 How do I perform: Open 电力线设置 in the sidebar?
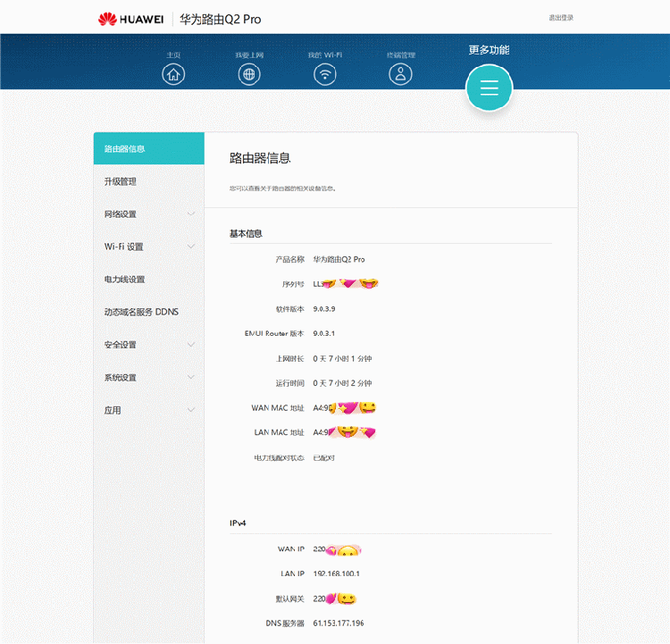(x=125, y=280)
